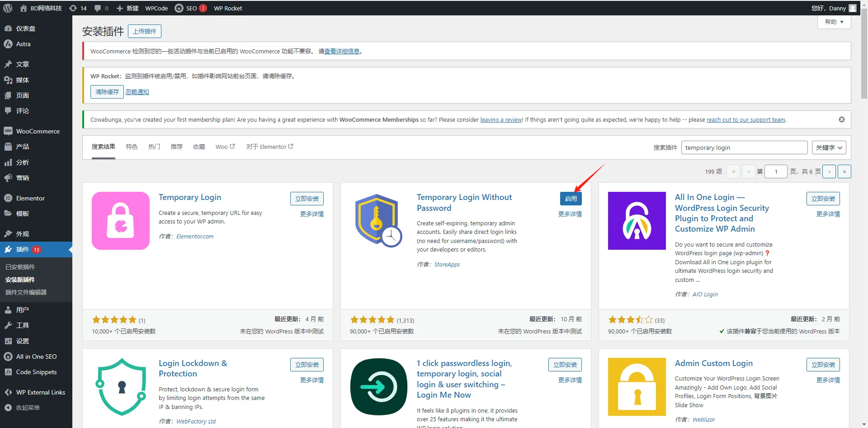Open the leaving a review link
This screenshot has width=868, height=428.
coord(501,119)
